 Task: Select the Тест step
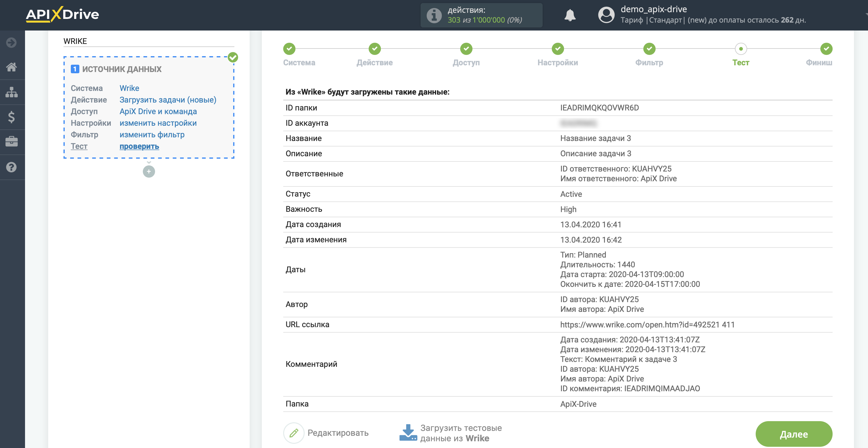point(741,55)
